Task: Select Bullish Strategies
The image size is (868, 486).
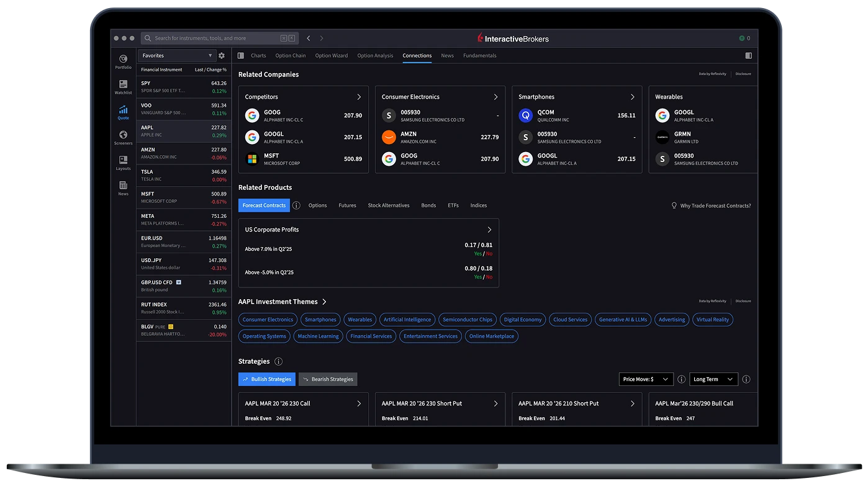Action: click(x=267, y=379)
